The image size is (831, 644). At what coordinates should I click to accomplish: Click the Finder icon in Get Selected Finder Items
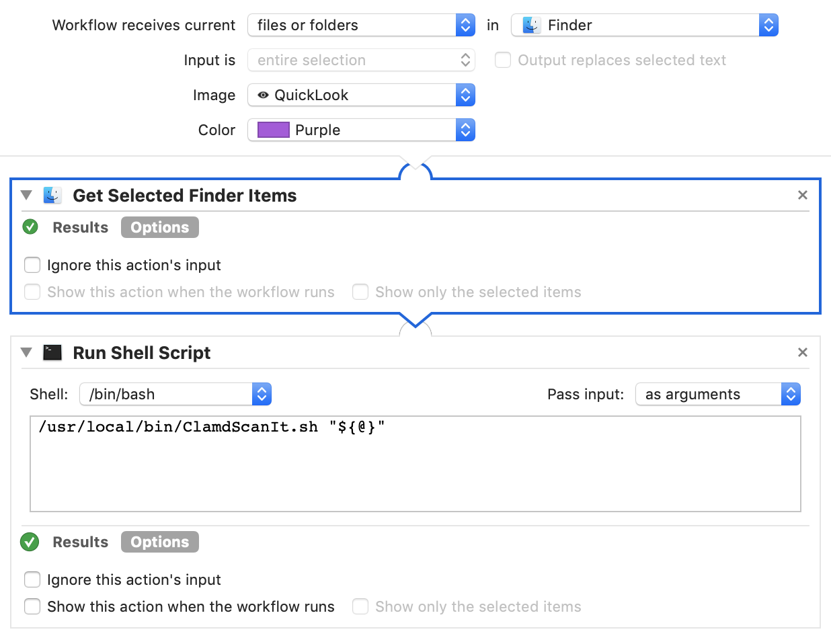click(52, 196)
